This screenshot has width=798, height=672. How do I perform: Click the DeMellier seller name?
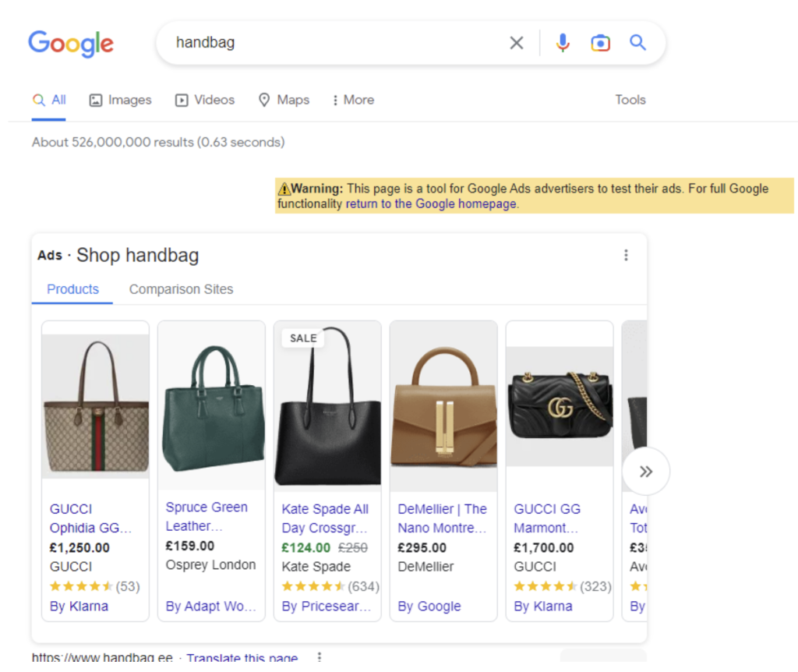coord(425,567)
